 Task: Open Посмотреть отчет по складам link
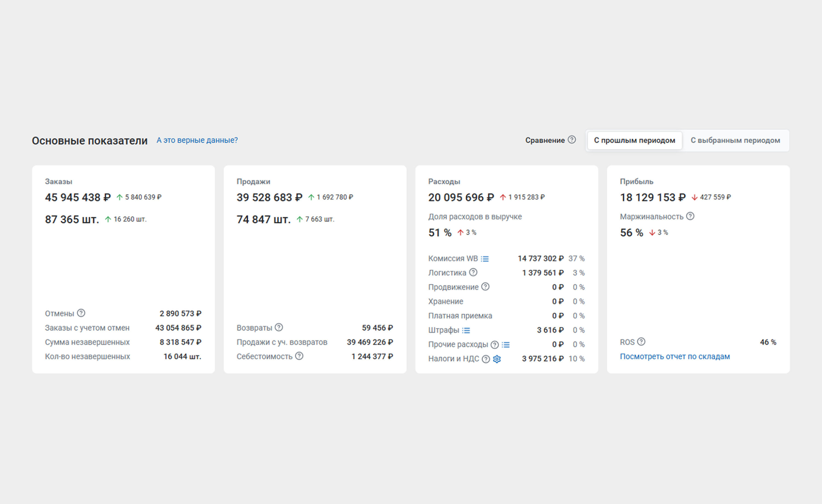click(675, 356)
